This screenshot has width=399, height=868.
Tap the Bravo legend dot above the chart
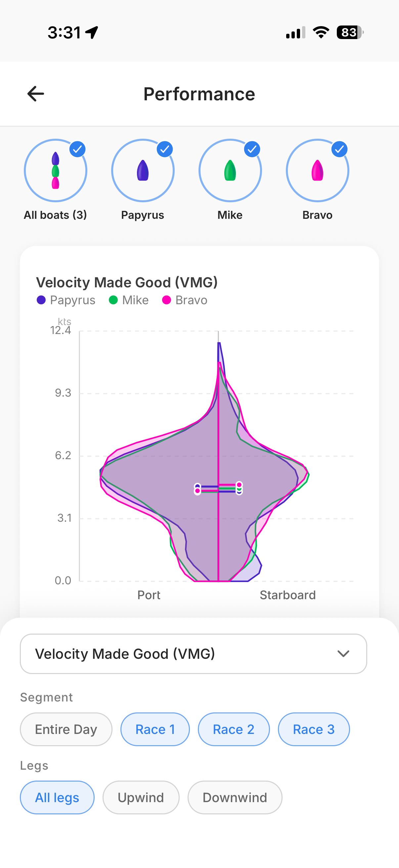pyautogui.click(x=166, y=300)
